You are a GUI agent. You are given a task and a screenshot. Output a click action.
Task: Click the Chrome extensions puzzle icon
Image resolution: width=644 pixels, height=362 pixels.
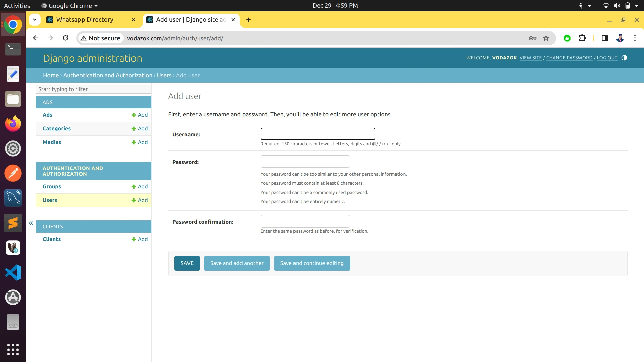pos(582,38)
